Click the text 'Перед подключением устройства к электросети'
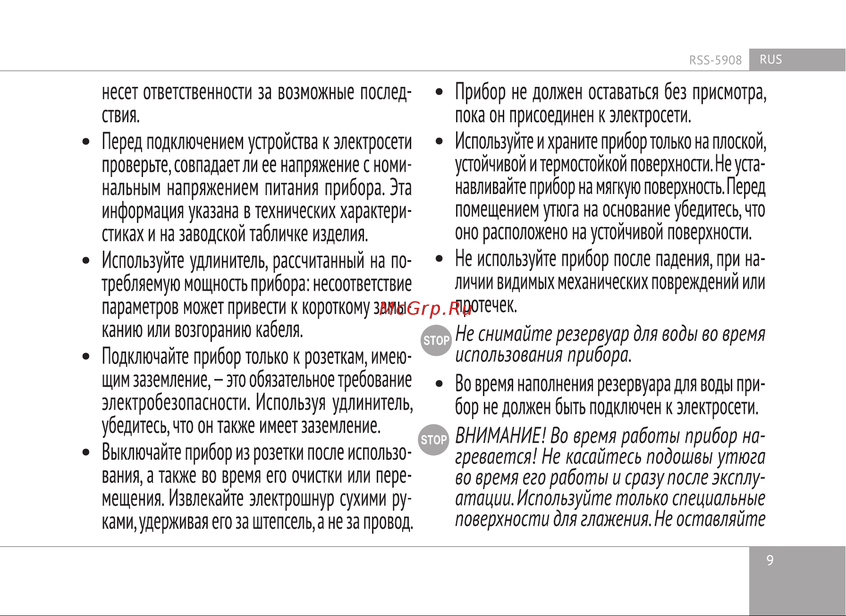This screenshot has height=616, width=846. tap(257, 142)
